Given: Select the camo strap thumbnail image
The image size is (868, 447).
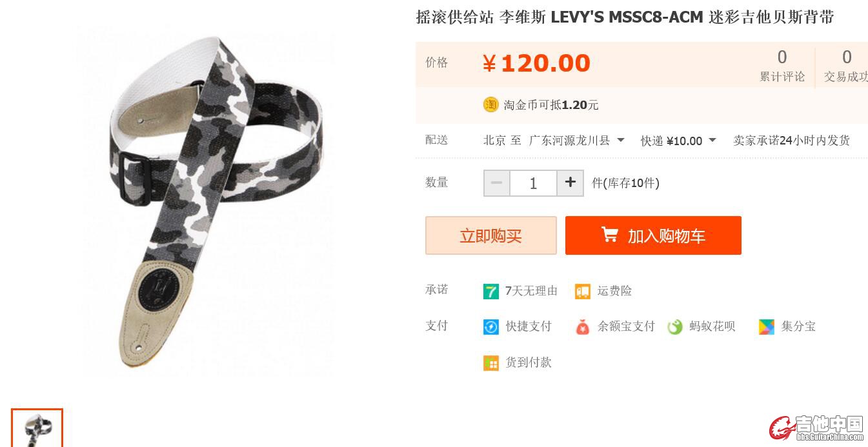Looking at the screenshot, I should [x=37, y=428].
